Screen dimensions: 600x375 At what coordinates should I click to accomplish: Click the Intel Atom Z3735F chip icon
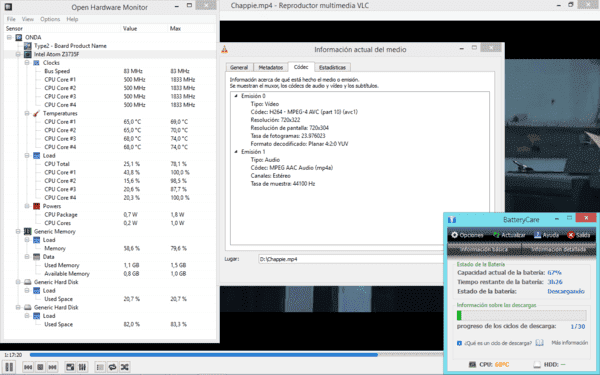click(28, 54)
